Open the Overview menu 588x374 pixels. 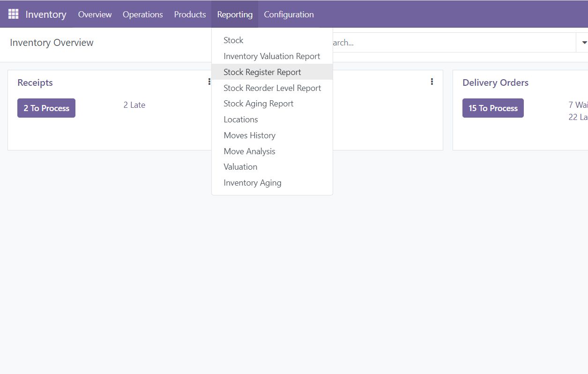95,15
